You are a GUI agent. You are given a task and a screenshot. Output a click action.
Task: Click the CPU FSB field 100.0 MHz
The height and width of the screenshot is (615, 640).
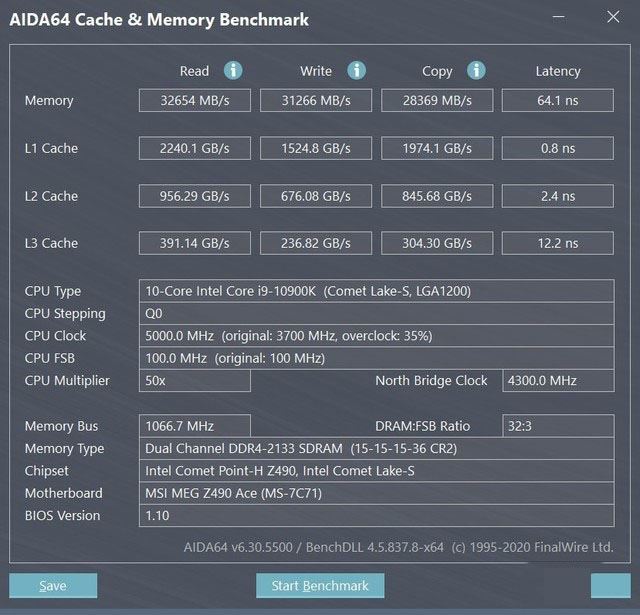(377, 358)
